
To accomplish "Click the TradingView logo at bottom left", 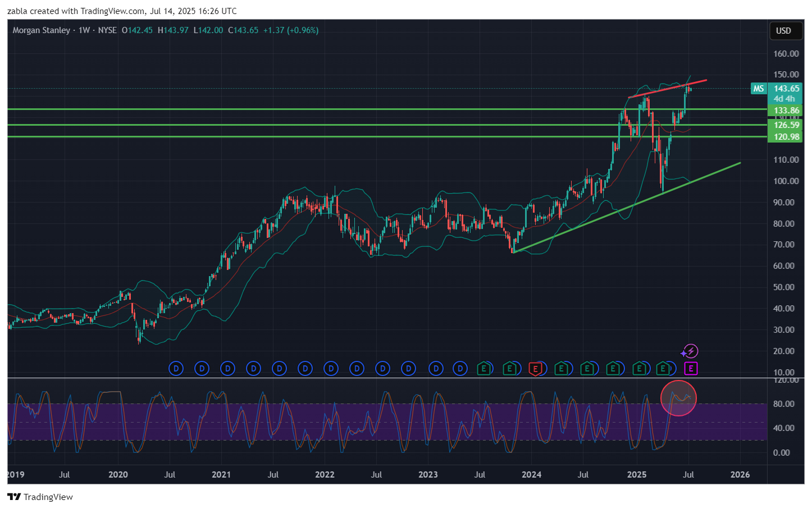I will click(40, 497).
